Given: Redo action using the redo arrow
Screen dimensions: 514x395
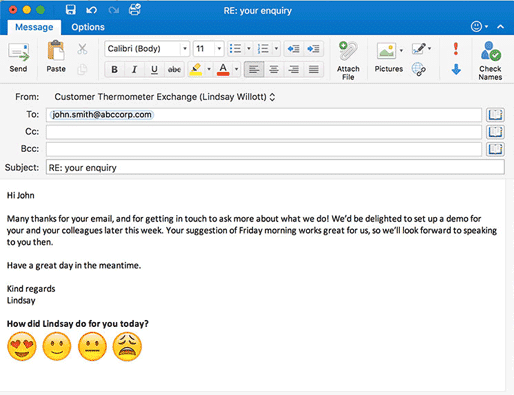Looking at the screenshot, I should point(114,10).
